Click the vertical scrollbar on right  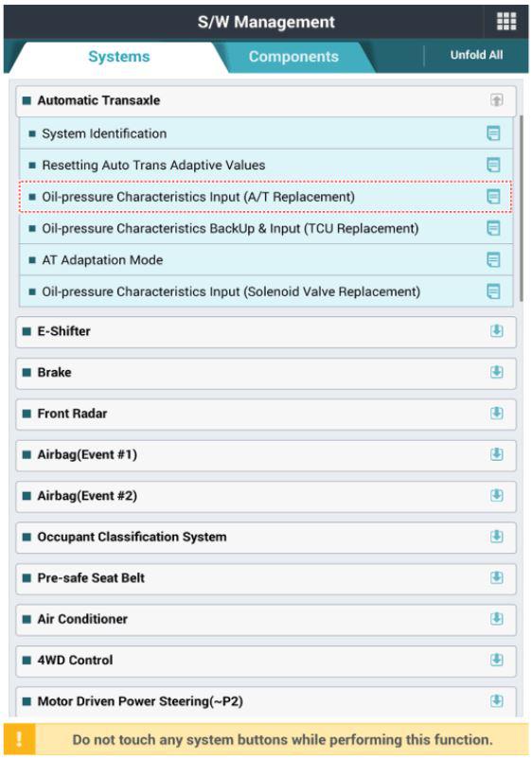[x=522, y=208]
